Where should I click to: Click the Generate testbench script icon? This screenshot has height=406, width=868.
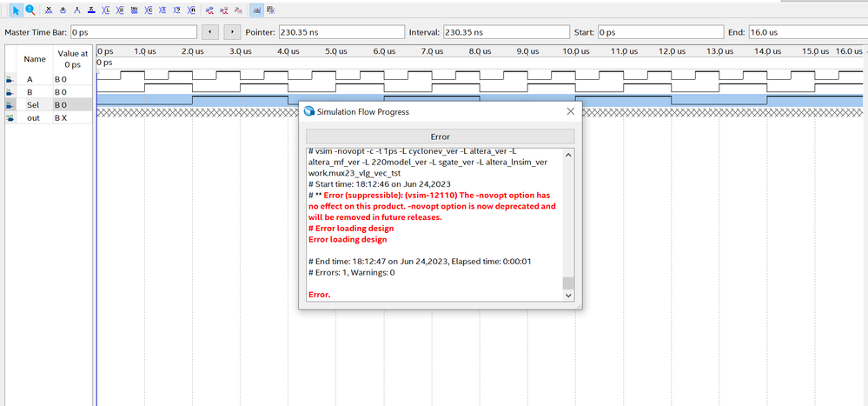click(239, 10)
